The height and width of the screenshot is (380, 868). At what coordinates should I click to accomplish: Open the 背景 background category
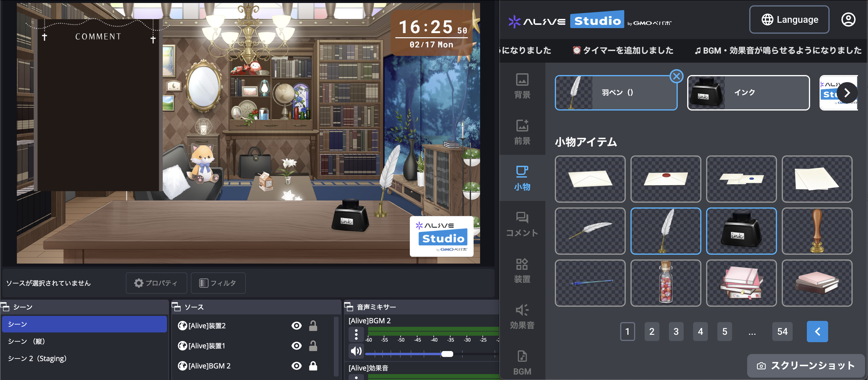coord(522,86)
